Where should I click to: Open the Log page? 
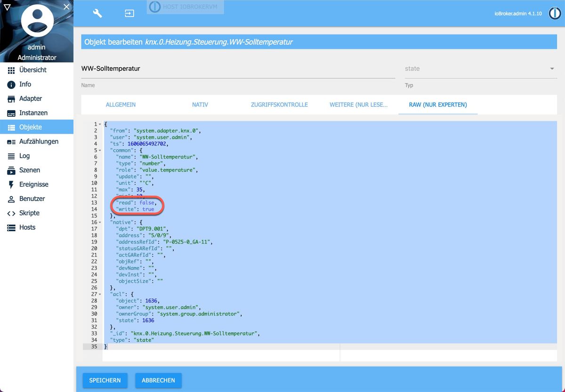37,156
